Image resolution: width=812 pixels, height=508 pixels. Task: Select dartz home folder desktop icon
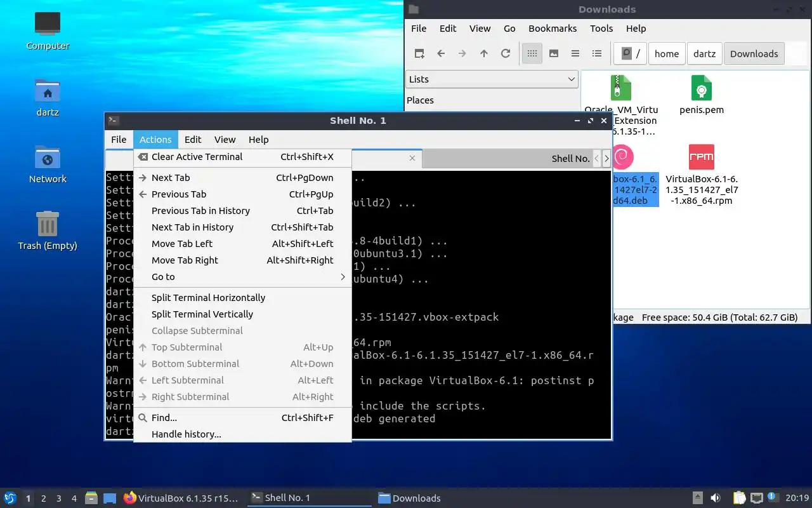[x=48, y=97]
